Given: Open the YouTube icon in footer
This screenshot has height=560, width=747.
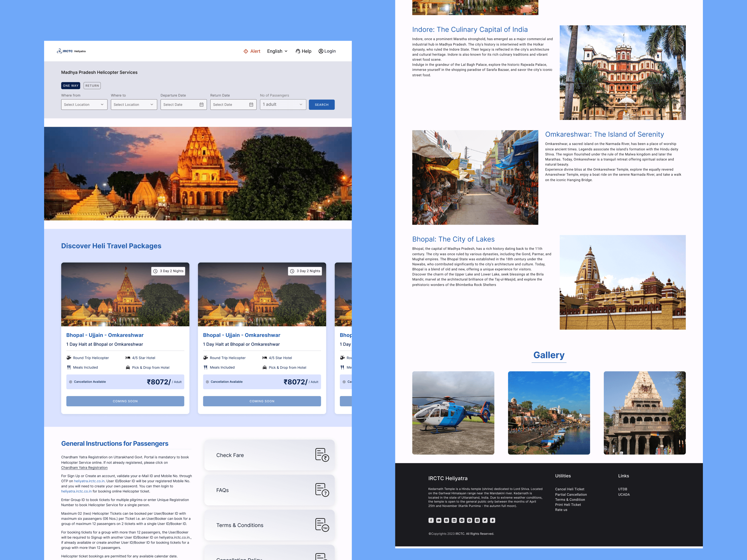Looking at the screenshot, I should point(439,520).
